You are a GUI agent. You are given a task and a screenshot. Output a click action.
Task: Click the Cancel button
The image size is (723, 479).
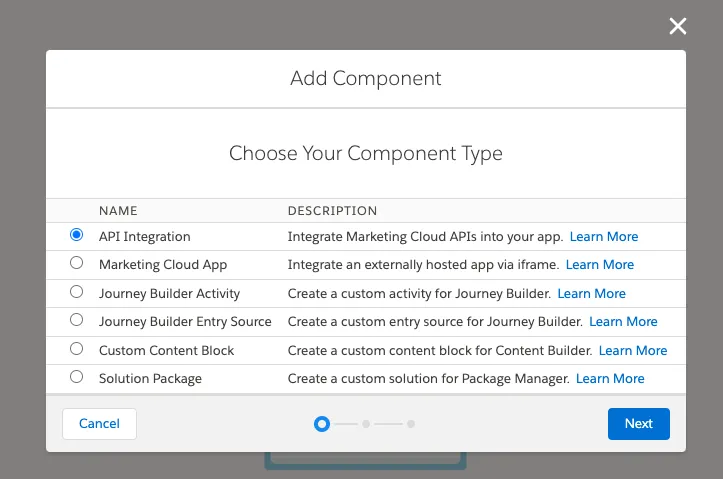(100, 424)
